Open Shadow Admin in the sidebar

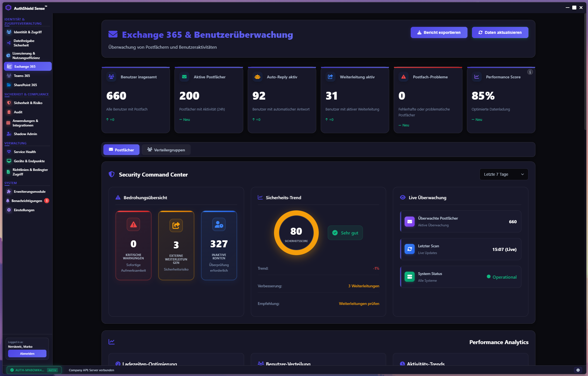click(25, 134)
